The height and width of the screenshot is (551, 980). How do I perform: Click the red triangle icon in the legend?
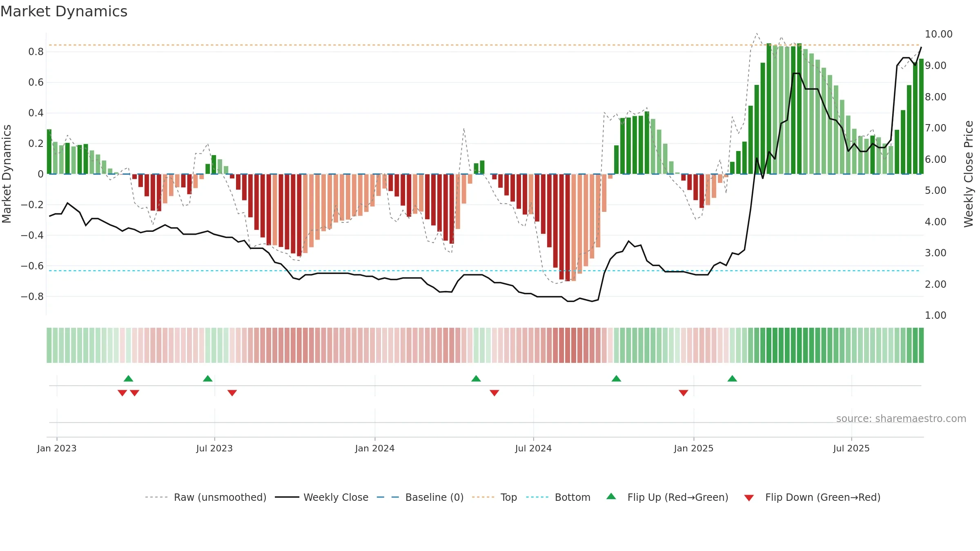click(x=749, y=498)
